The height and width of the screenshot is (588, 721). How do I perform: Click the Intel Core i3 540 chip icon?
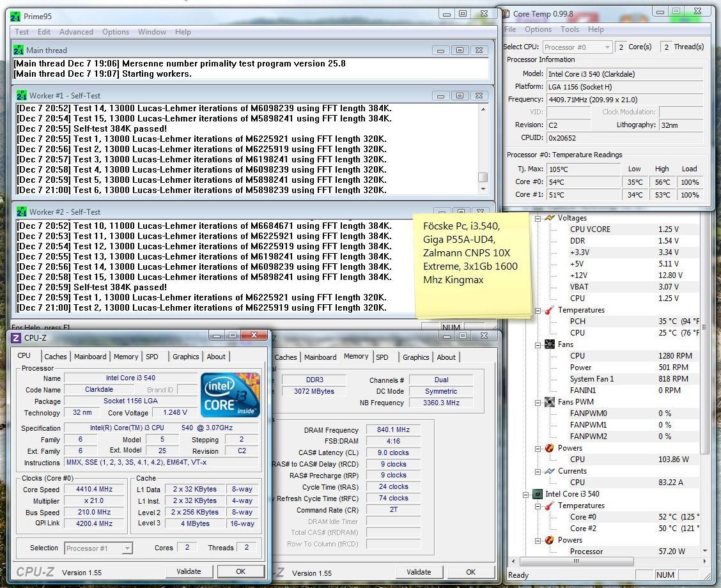click(538, 494)
